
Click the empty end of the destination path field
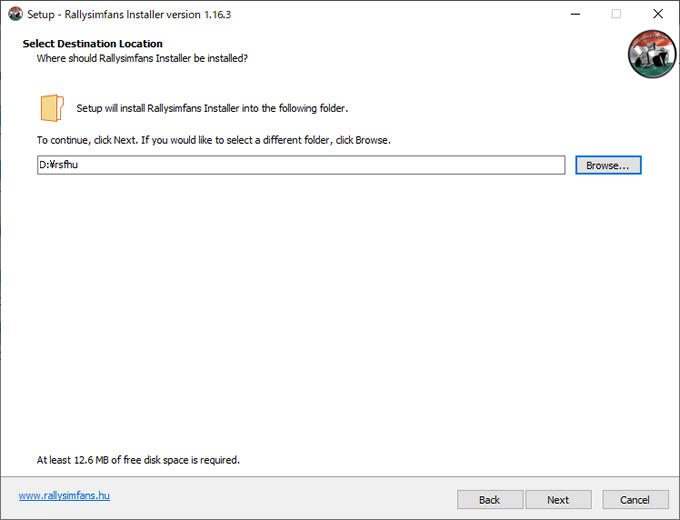click(390, 165)
